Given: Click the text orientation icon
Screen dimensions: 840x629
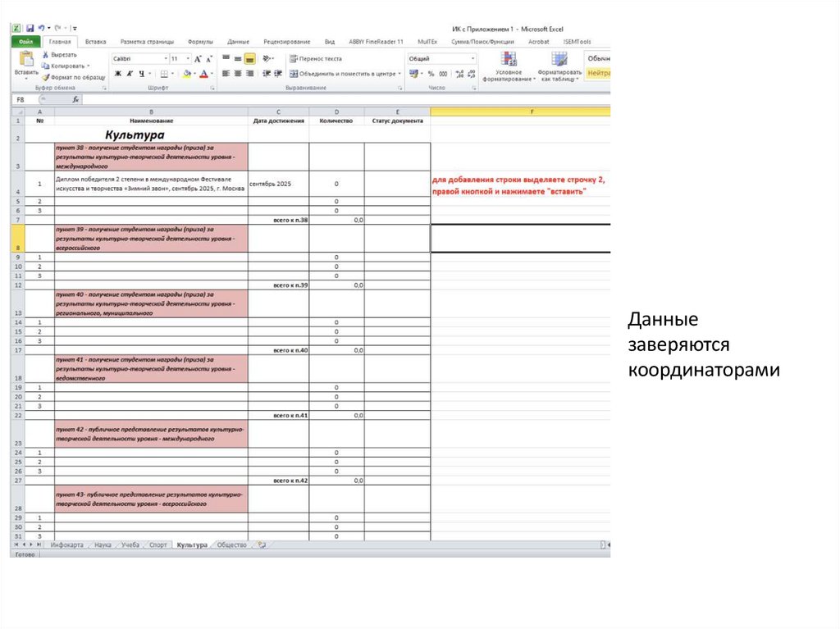Looking at the screenshot, I should click(x=267, y=58).
